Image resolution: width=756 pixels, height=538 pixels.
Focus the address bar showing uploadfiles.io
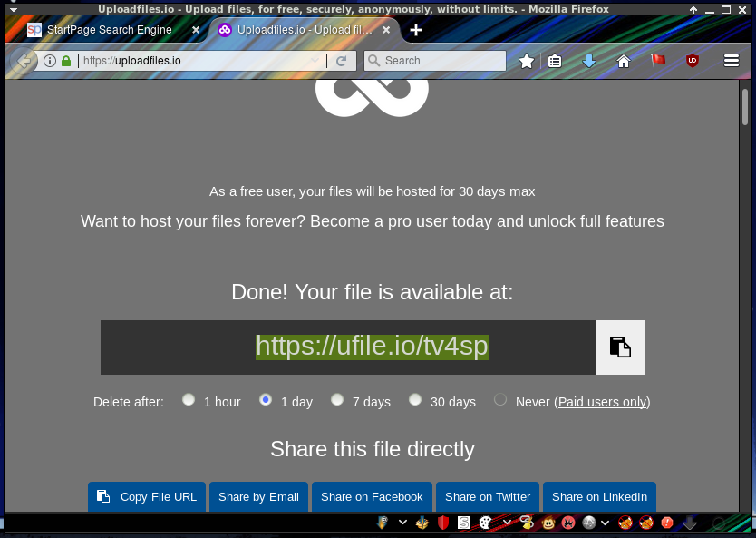[195, 61]
